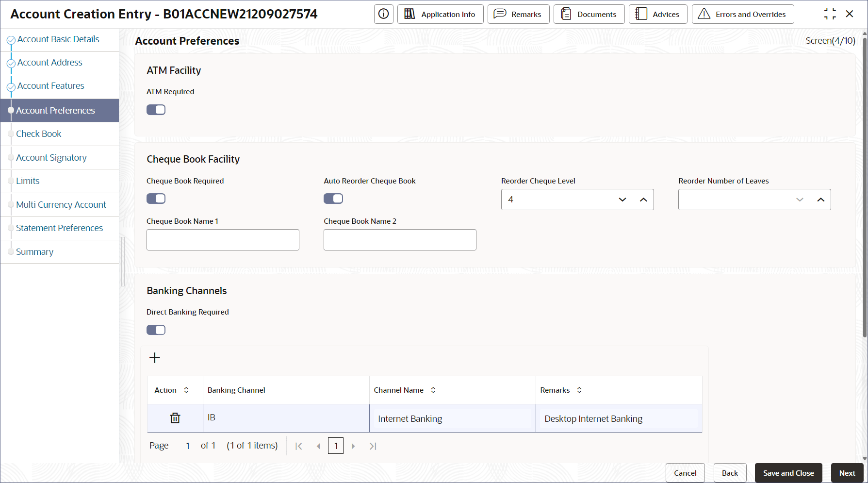Go to first page of channels table
Viewport: 868px width, 483px height.
[299, 446]
